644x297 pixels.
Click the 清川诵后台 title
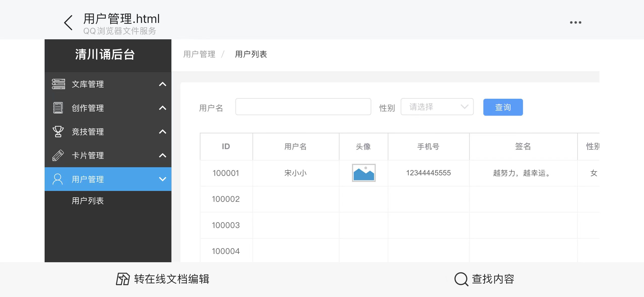105,54
